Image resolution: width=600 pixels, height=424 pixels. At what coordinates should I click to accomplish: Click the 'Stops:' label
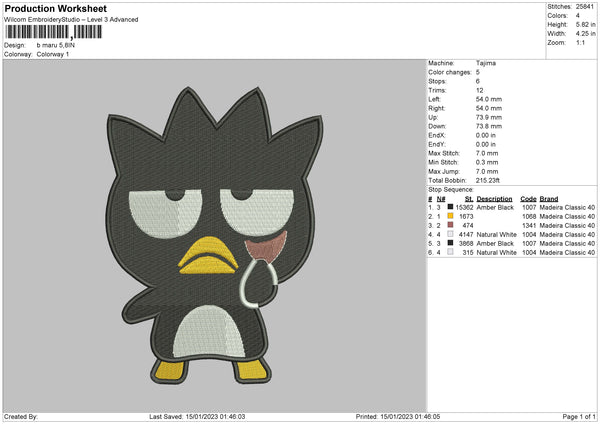437,82
